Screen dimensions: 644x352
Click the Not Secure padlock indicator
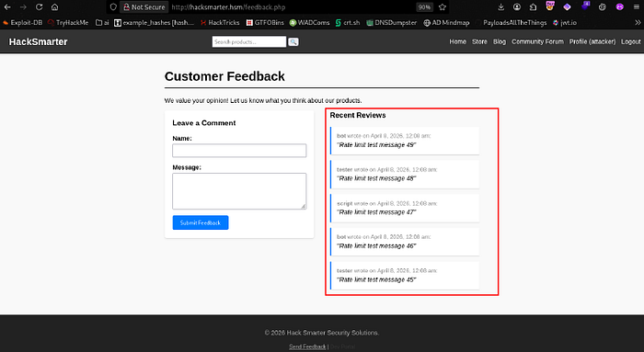tap(144, 7)
